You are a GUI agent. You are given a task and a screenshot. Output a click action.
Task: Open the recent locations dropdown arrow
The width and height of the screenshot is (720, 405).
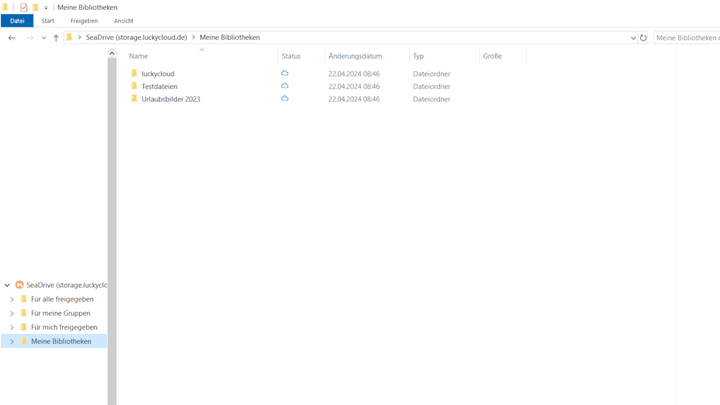[x=44, y=38]
